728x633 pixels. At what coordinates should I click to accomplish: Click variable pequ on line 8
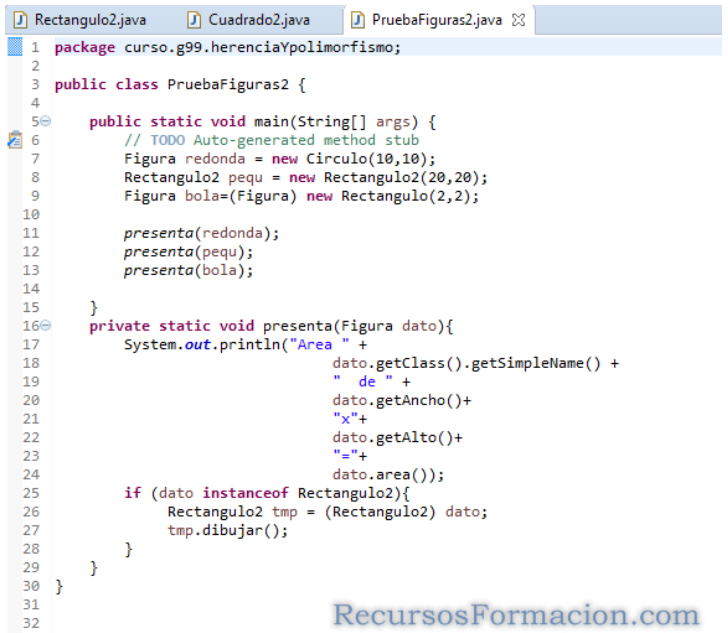pos(245,178)
